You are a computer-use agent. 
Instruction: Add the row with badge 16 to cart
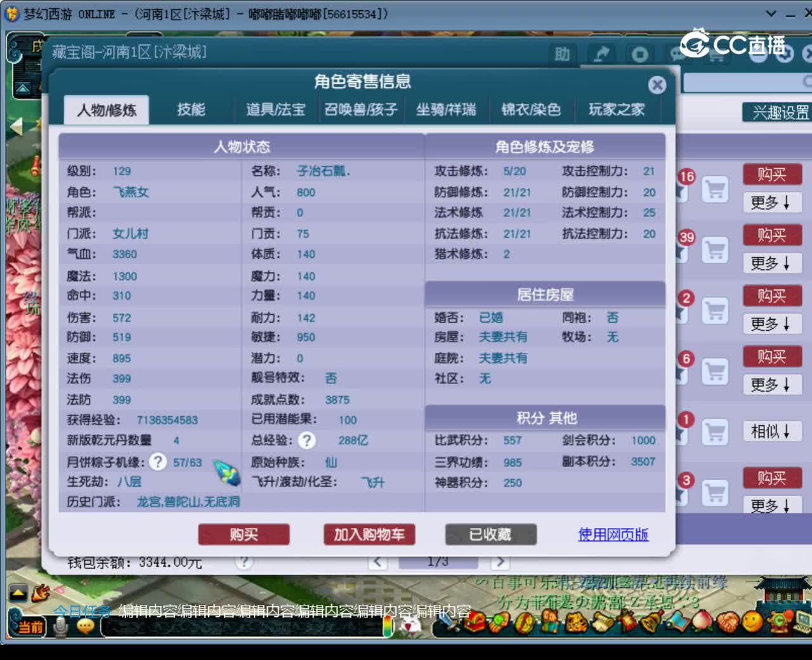tap(715, 189)
